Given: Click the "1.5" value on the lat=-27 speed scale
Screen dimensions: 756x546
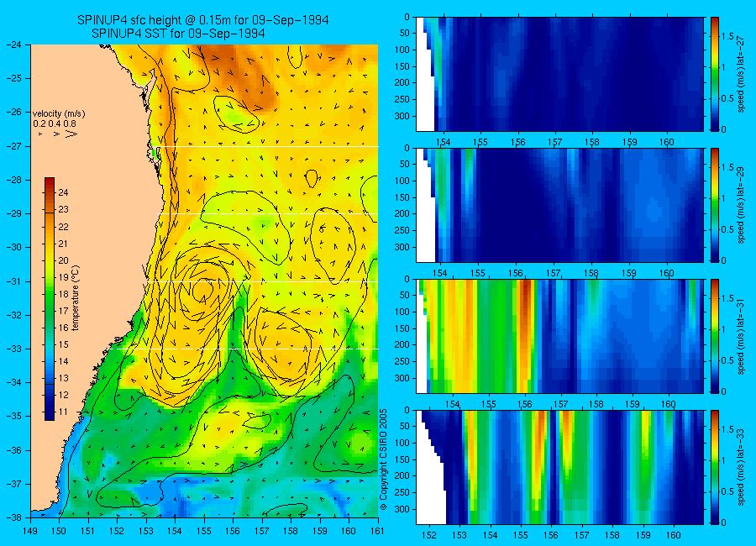Looking at the screenshot, I should (727, 37).
